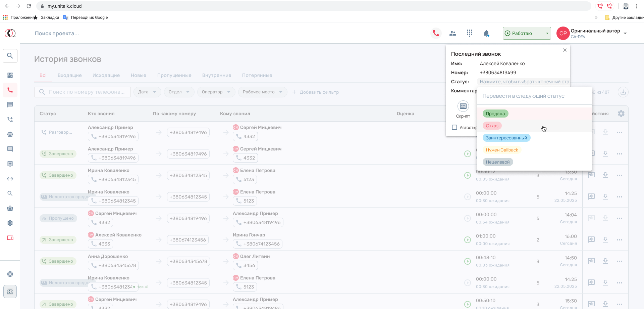Close the Последний звонок popup

point(565,50)
